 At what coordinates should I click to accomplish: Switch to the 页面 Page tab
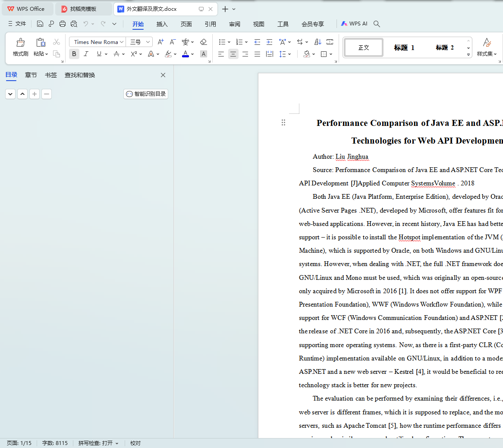click(186, 24)
